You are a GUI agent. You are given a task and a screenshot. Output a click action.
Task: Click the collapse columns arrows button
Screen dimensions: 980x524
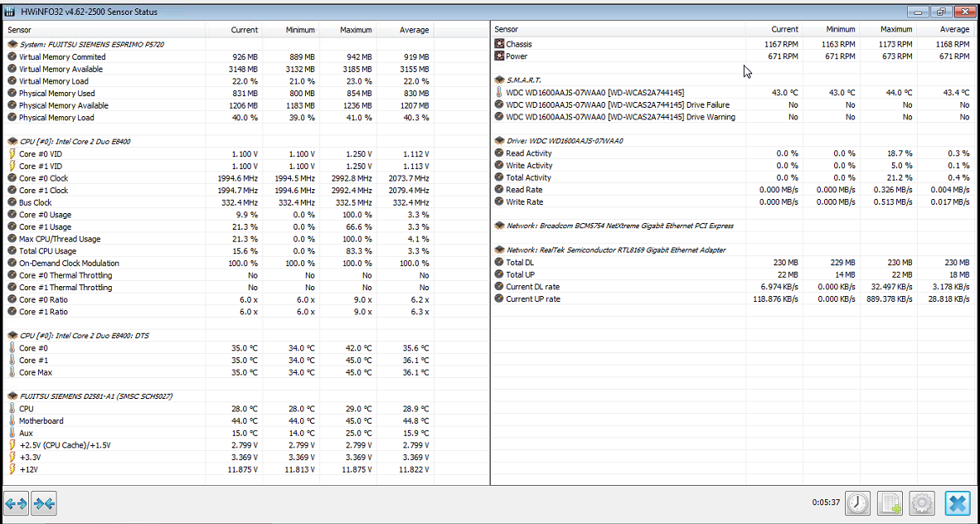tap(45, 502)
